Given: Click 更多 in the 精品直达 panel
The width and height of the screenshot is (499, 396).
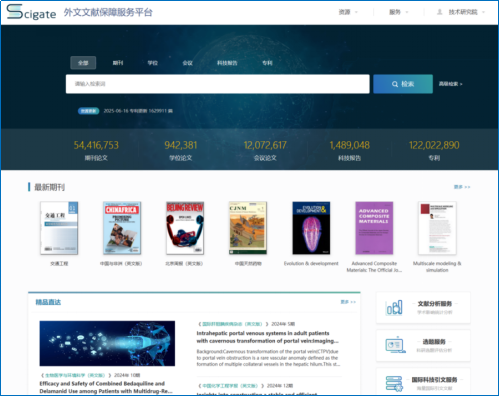Looking at the screenshot, I should pos(348,302).
